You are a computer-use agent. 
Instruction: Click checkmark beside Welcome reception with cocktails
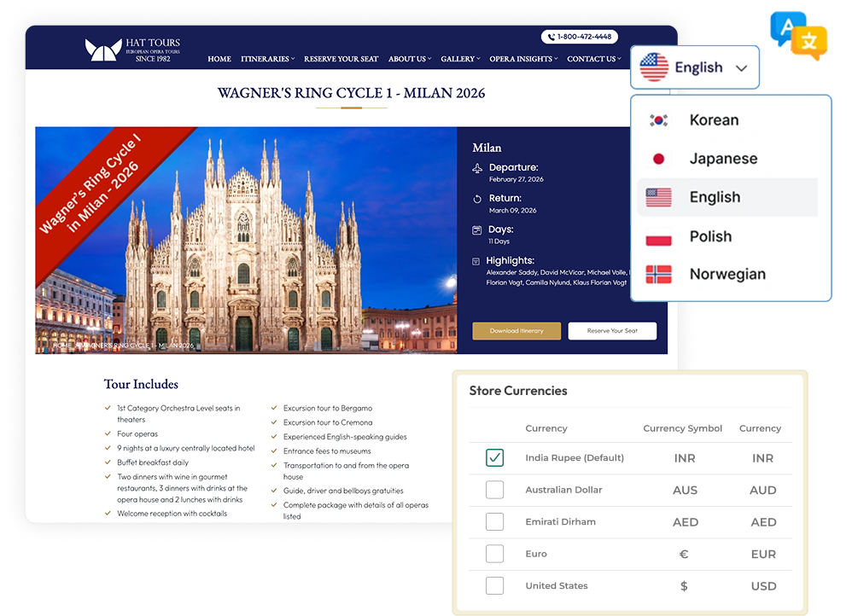pyautogui.click(x=108, y=513)
